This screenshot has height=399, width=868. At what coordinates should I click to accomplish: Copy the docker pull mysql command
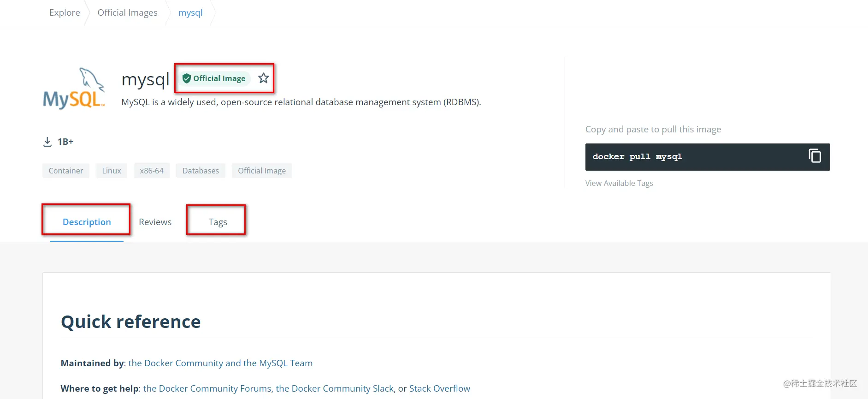point(815,156)
